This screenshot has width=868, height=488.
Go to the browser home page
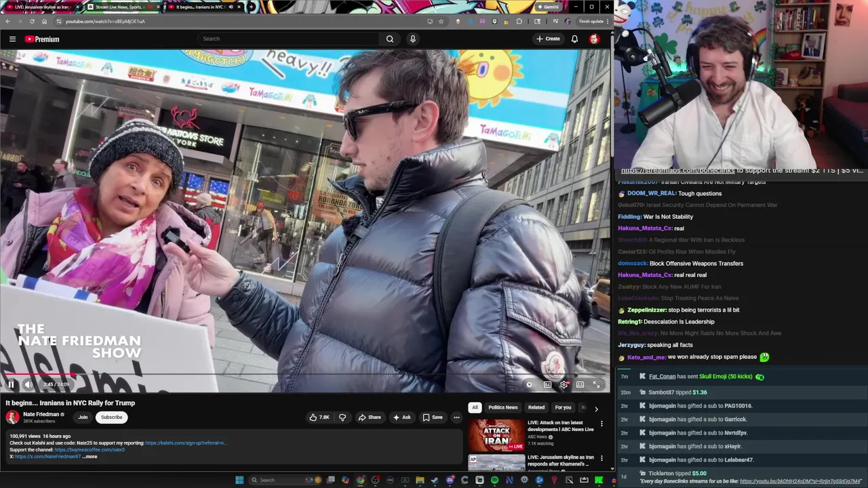(x=44, y=21)
